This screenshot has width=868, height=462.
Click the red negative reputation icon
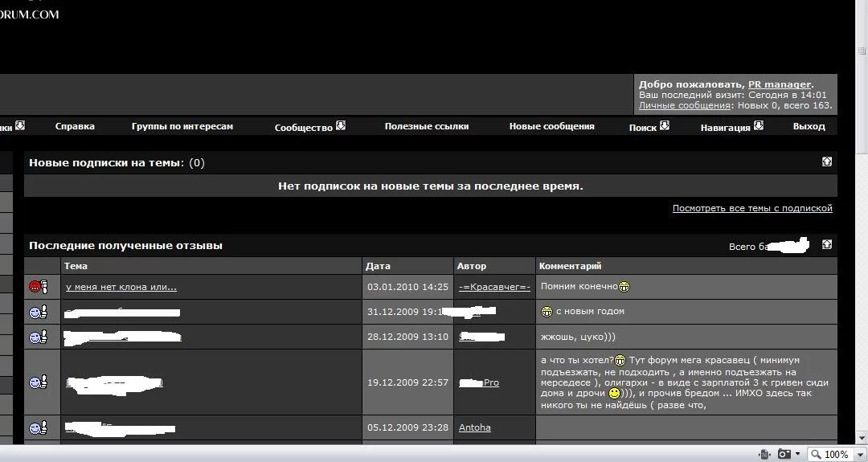(39, 287)
